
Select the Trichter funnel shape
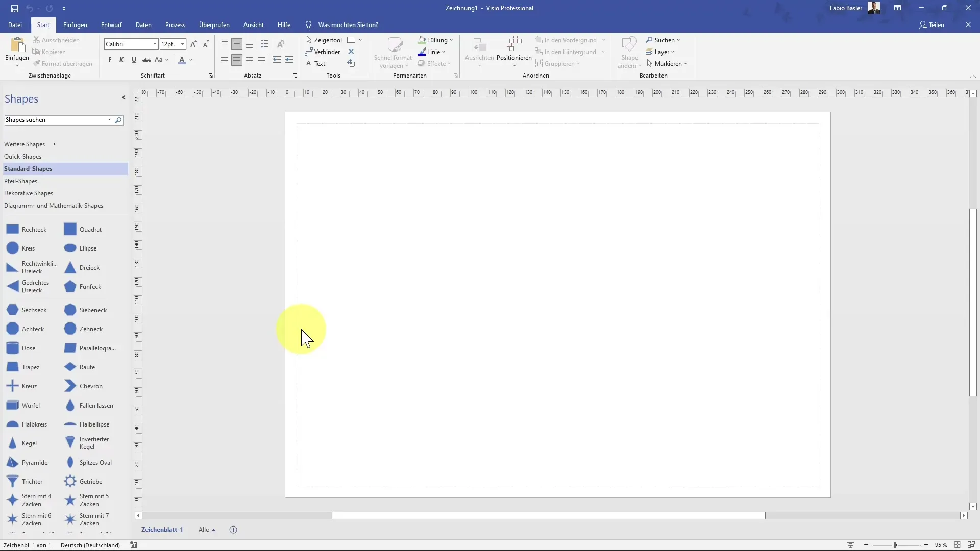coord(13,481)
